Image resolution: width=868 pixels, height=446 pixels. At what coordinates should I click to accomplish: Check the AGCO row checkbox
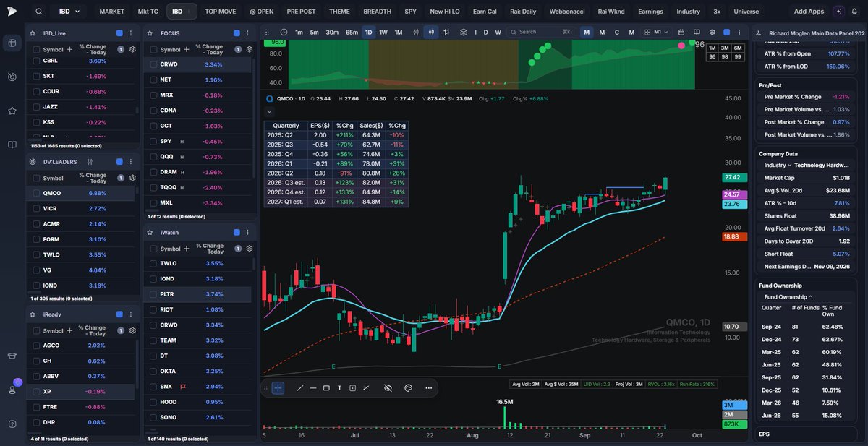click(x=36, y=346)
